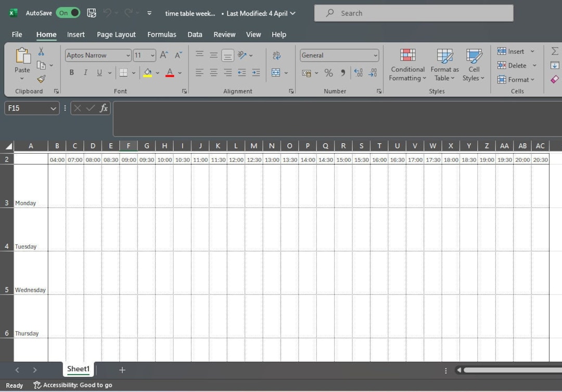Click the Insert Function fx button
The width and height of the screenshot is (562, 392).
104,108
